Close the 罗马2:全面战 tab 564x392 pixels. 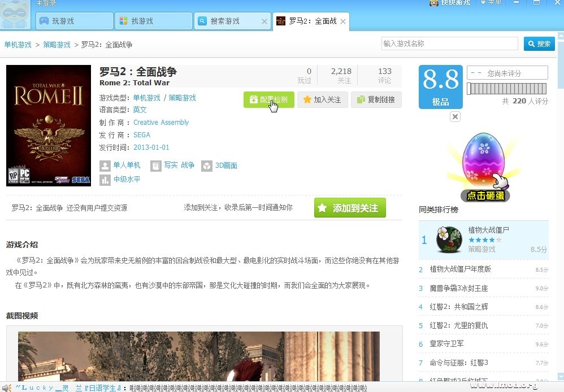(342, 21)
